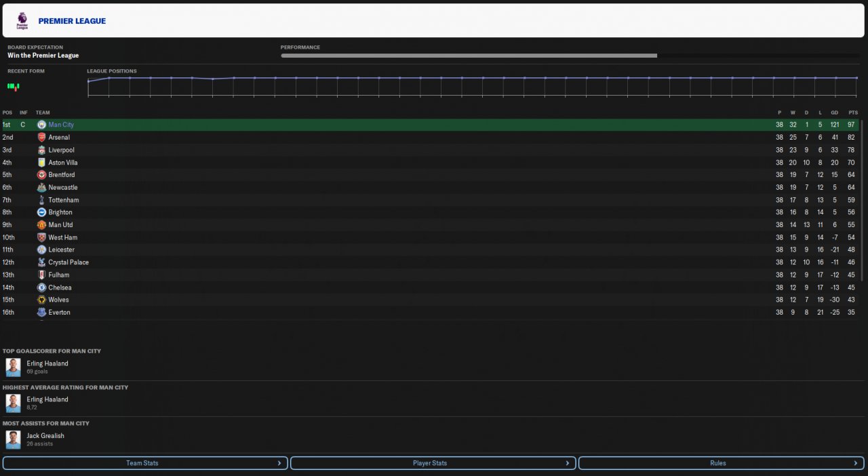The height and width of the screenshot is (476, 868).
Task: Open Brighton team name
Action: (60, 212)
